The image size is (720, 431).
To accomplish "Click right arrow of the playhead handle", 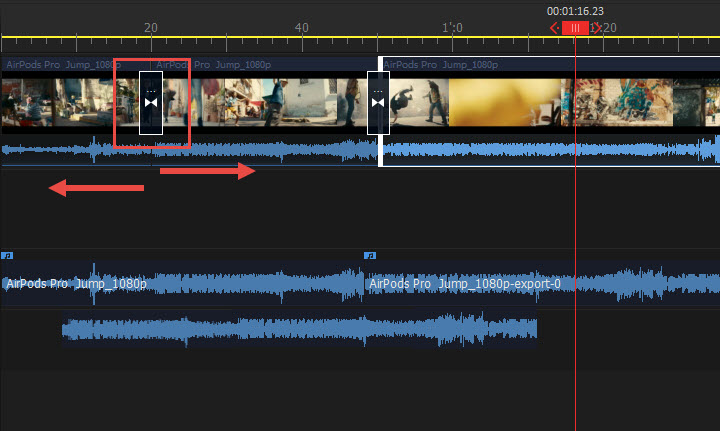I will pos(596,28).
